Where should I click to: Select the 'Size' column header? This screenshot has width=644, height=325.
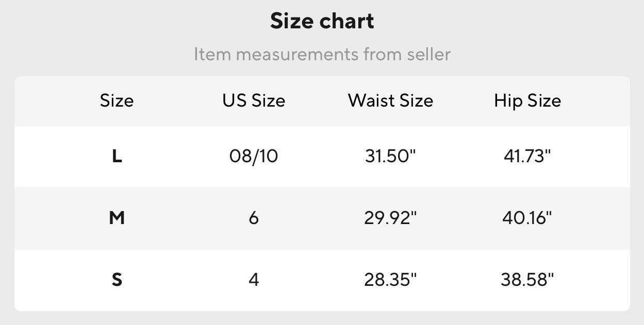(117, 100)
